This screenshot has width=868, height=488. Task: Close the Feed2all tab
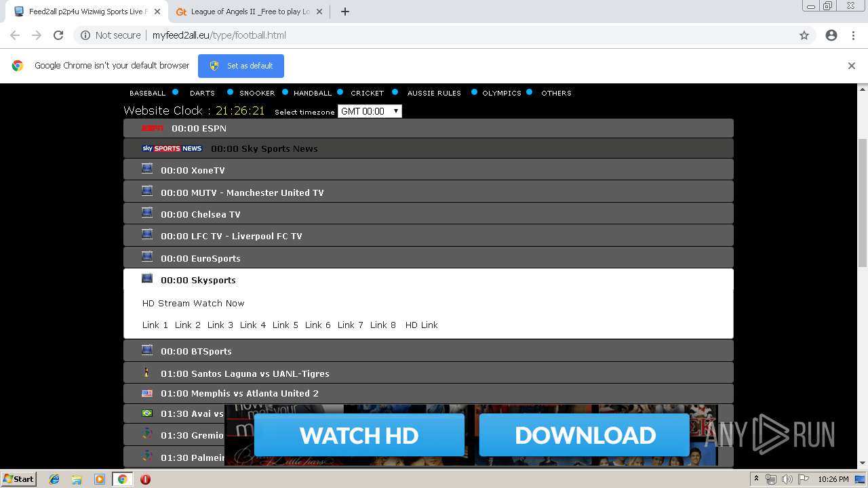tap(157, 12)
